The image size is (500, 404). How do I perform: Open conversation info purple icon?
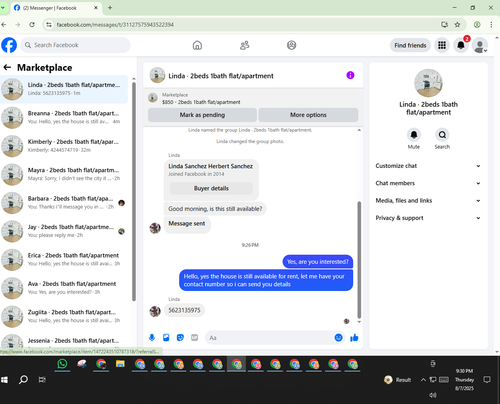(x=350, y=75)
